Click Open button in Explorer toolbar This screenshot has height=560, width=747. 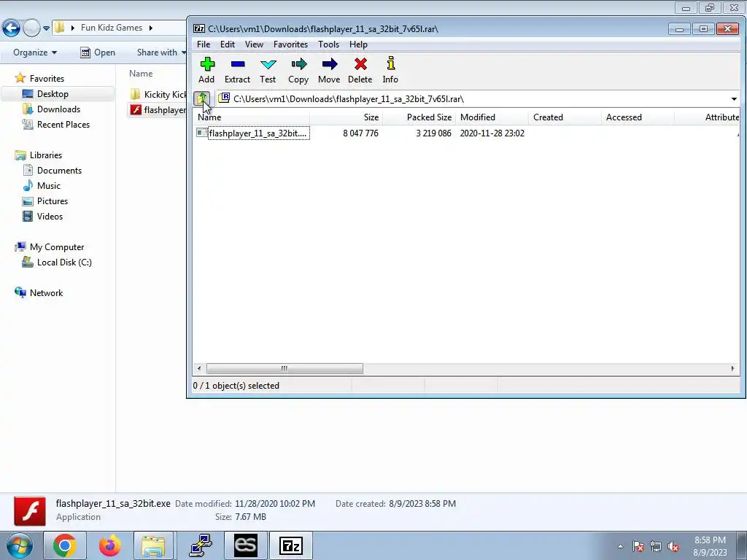coord(98,52)
